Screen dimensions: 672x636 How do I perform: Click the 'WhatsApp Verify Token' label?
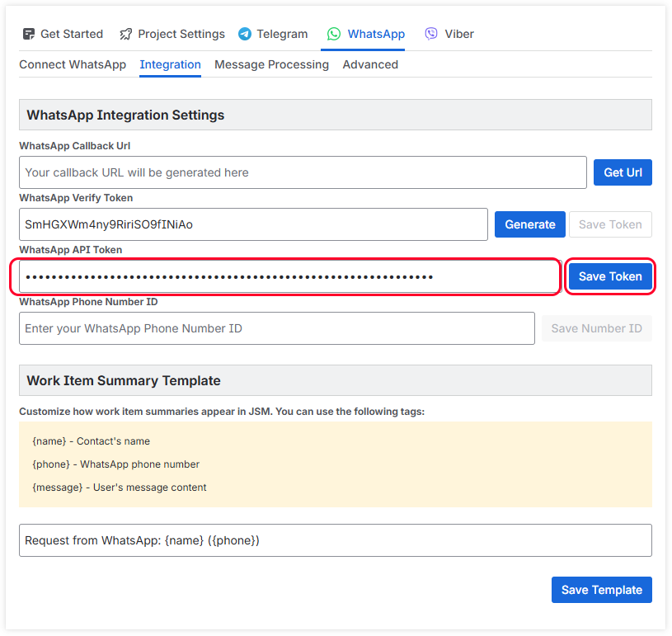[x=76, y=198]
